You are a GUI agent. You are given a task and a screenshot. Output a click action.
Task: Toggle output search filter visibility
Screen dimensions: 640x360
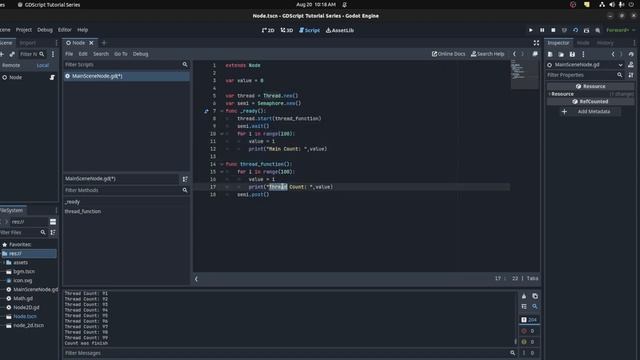(x=535, y=307)
